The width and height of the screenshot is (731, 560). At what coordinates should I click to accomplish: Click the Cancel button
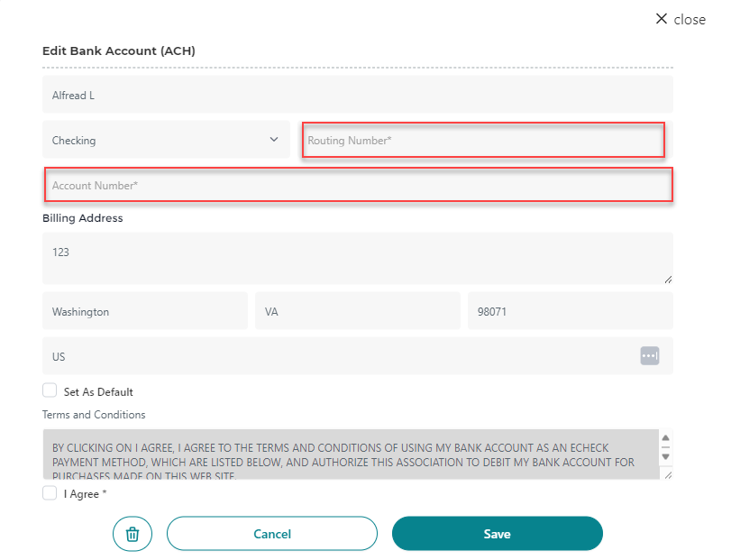click(x=272, y=534)
